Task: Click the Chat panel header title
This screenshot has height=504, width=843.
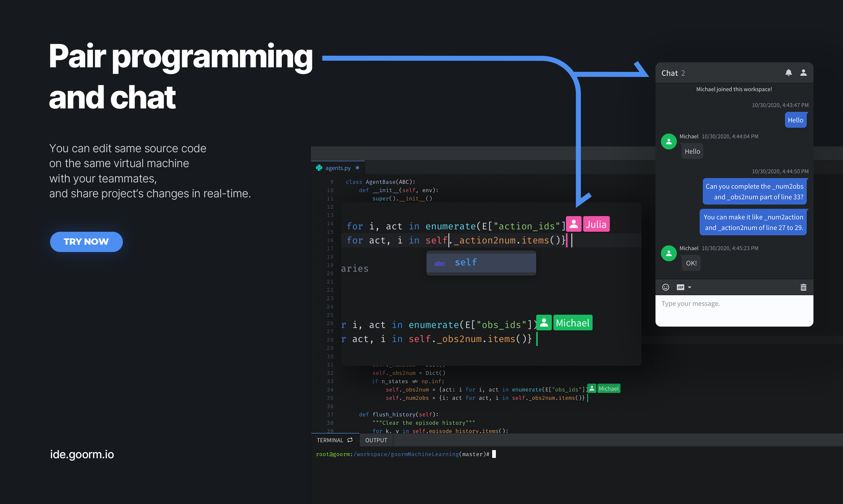Action: click(x=669, y=73)
